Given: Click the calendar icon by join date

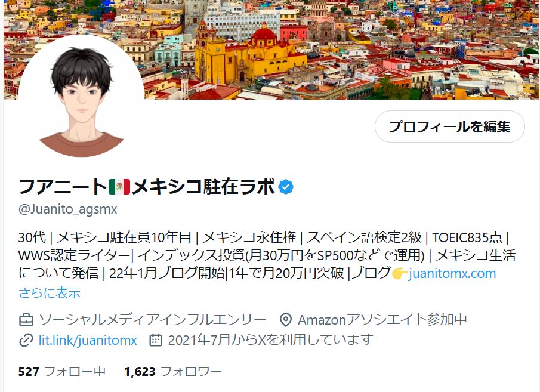Looking at the screenshot, I should click(156, 340).
